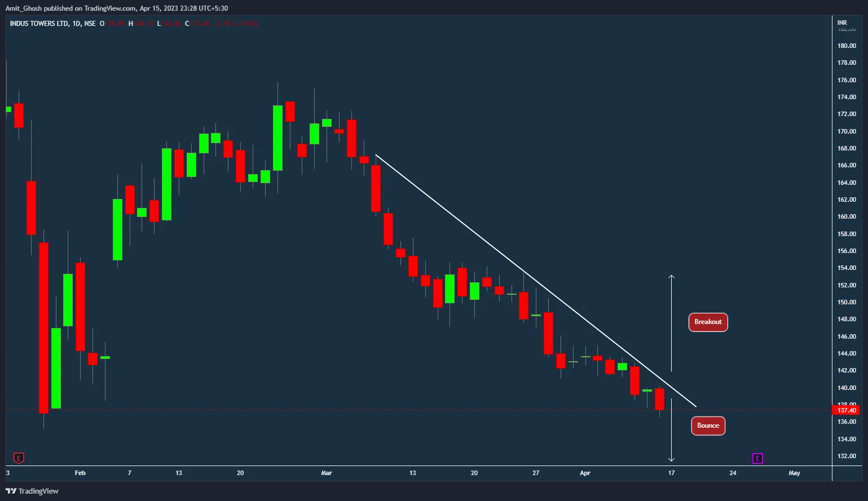Select the red Bounce label

point(708,425)
